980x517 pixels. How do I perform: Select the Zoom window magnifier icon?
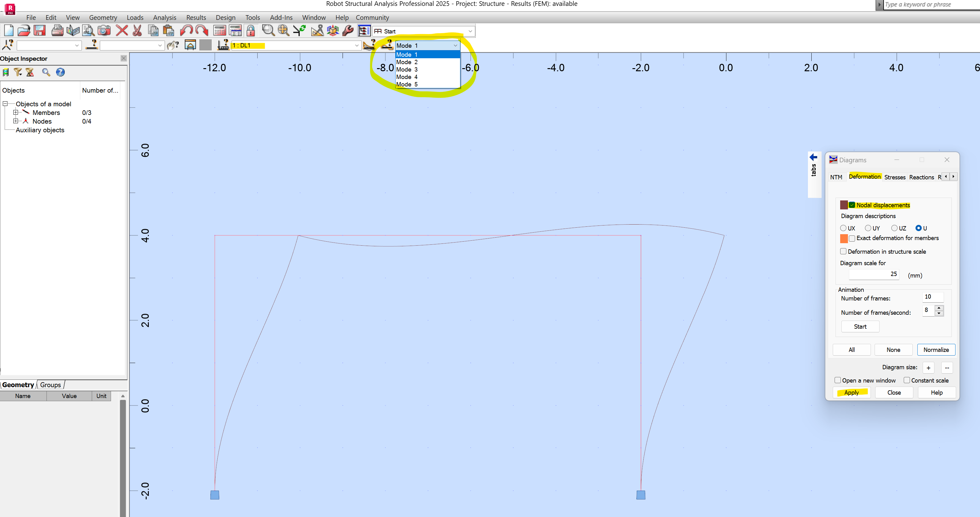coord(268,30)
